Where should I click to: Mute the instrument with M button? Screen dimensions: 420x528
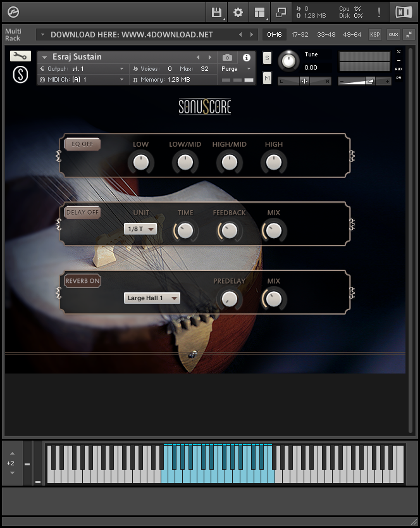(x=267, y=79)
